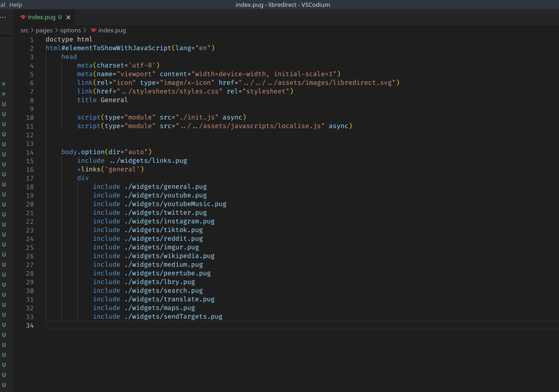Click "./widgets/lbry.pug" include
The height and width of the screenshot is (392, 559).
click(160, 282)
